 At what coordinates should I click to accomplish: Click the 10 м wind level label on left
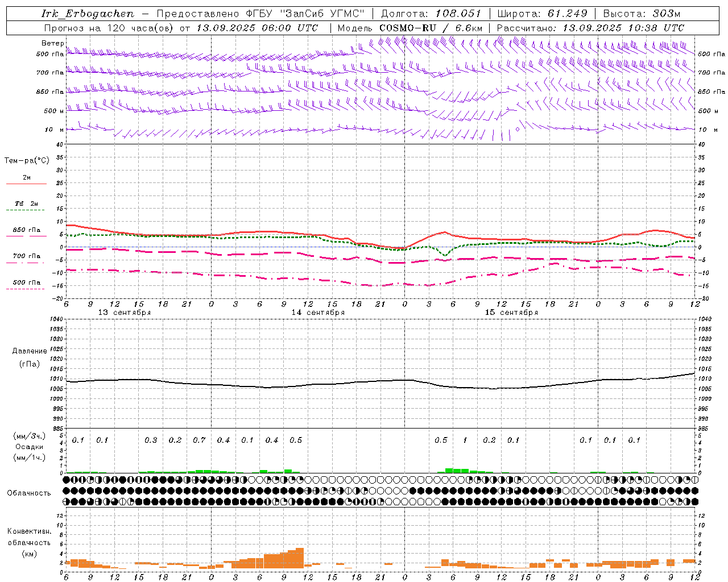pyautogui.click(x=55, y=130)
